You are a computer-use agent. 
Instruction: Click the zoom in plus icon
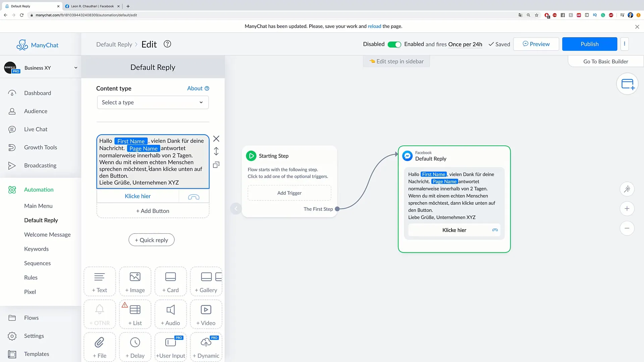click(x=628, y=208)
